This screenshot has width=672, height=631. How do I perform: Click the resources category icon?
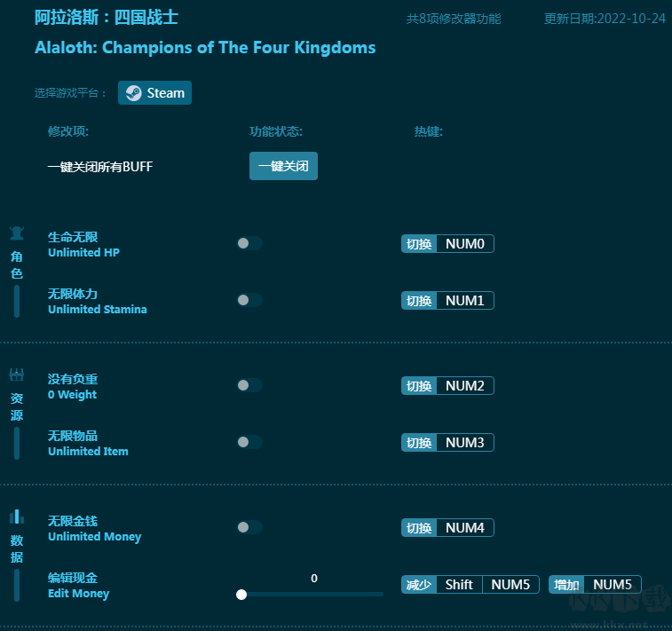tap(17, 375)
